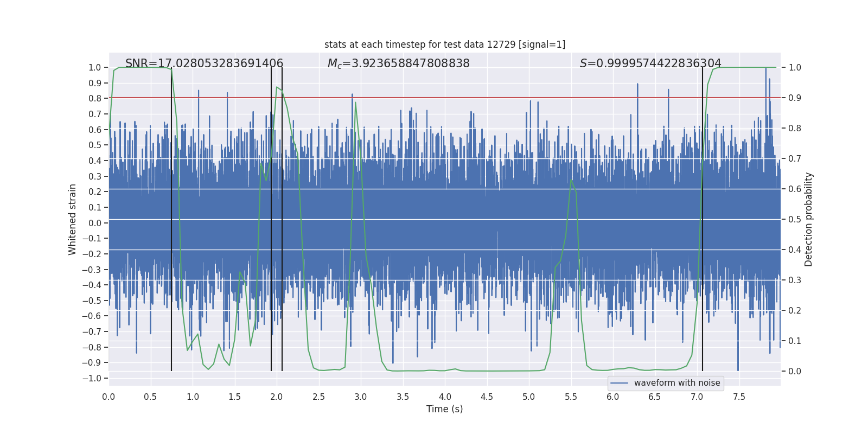The width and height of the screenshot is (868, 434).
Task: Click the -0.2 tick on the Whitened strain axis
Action: [92, 254]
